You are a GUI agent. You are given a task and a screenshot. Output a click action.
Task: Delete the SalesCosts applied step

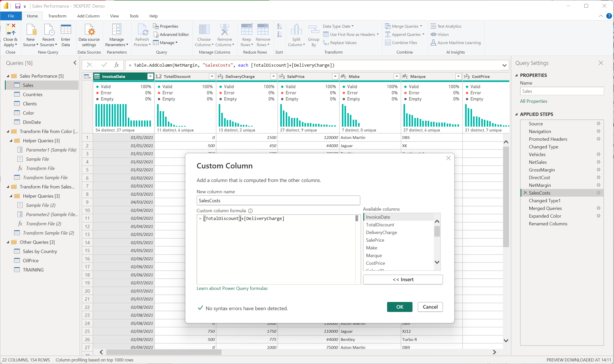525,193
